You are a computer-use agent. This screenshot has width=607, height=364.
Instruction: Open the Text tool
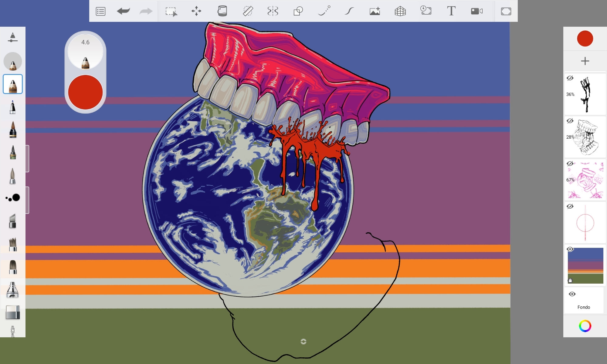click(451, 11)
